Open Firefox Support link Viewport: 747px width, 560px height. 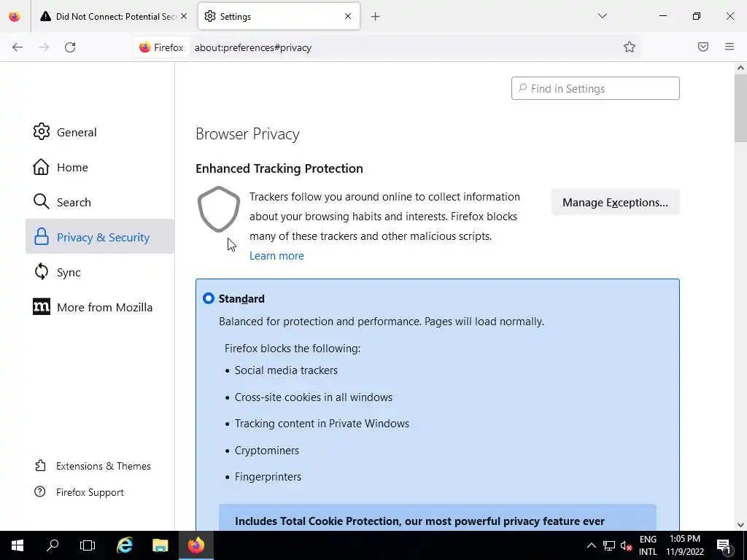[x=80, y=492]
